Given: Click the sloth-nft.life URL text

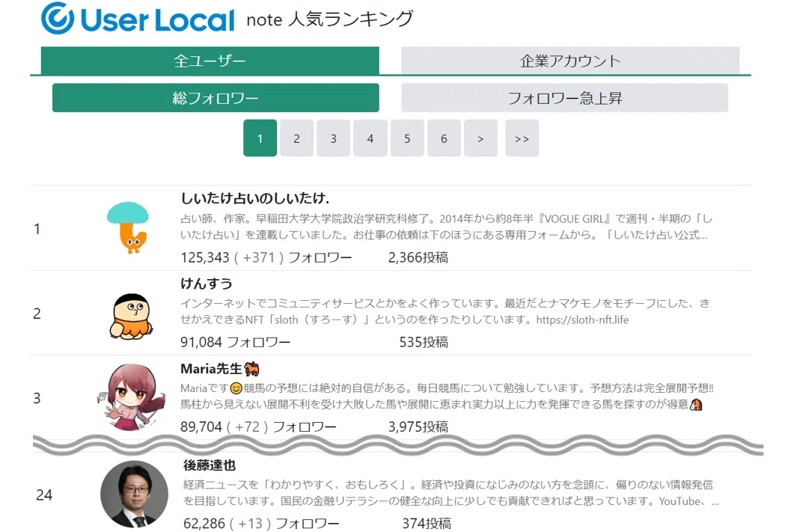Looking at the screenshot, I should [582, 320].
